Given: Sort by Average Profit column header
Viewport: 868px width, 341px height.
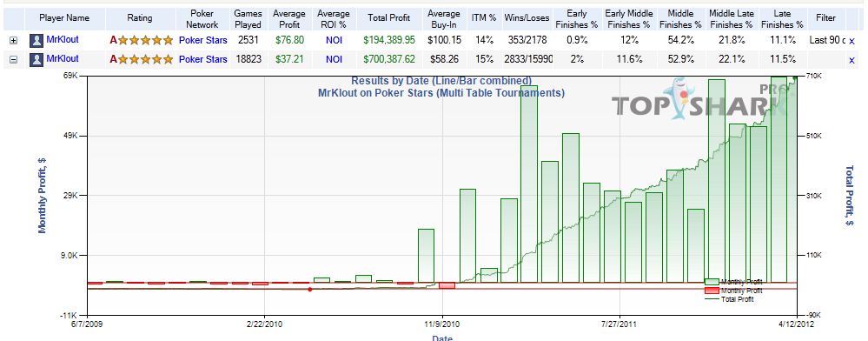Looking at the screenshot, I should [289, 18].
